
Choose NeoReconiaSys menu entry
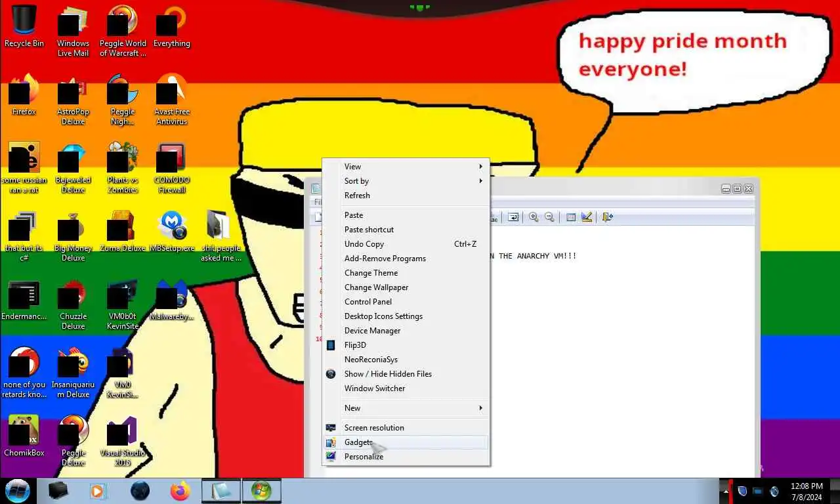point(406,360)
